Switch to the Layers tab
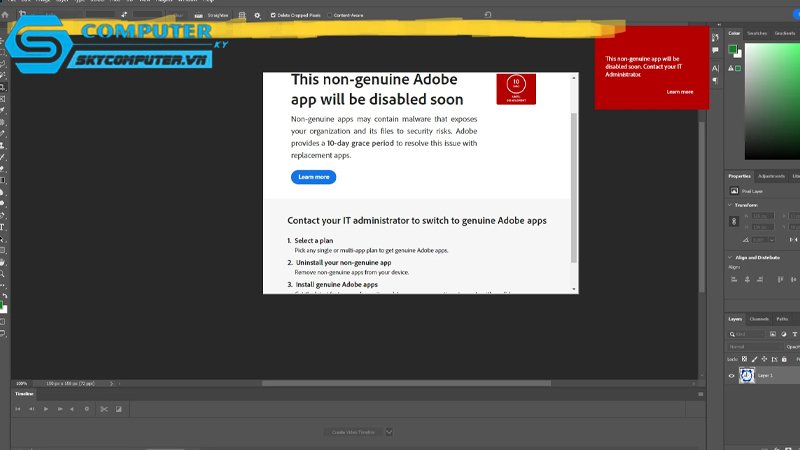 735,319
